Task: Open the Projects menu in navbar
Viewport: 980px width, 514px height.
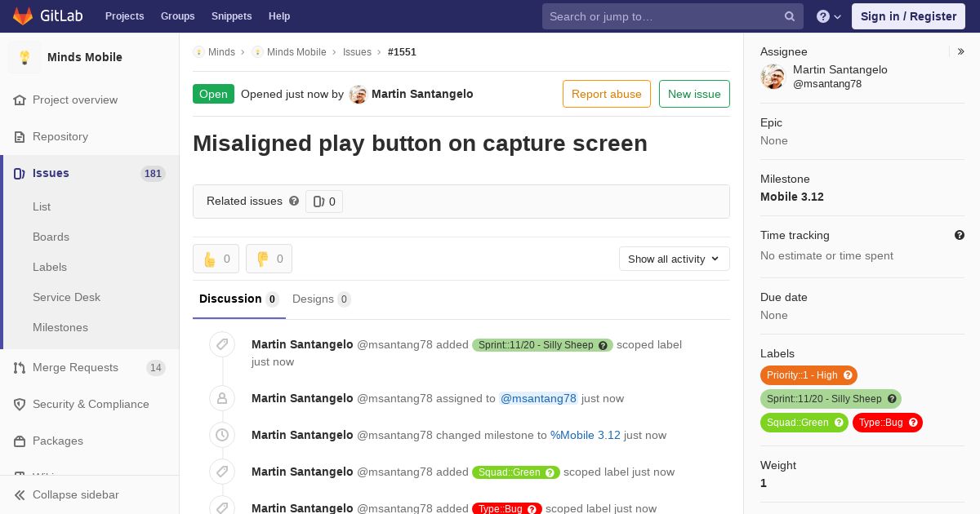Action: pyautogui.click(x=124, y=16)
